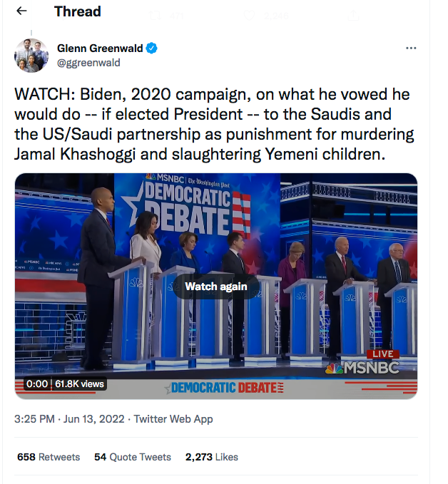Click the MSNBC peacock logo in video
The image size is (448, 484).
(x=334, y=368)
